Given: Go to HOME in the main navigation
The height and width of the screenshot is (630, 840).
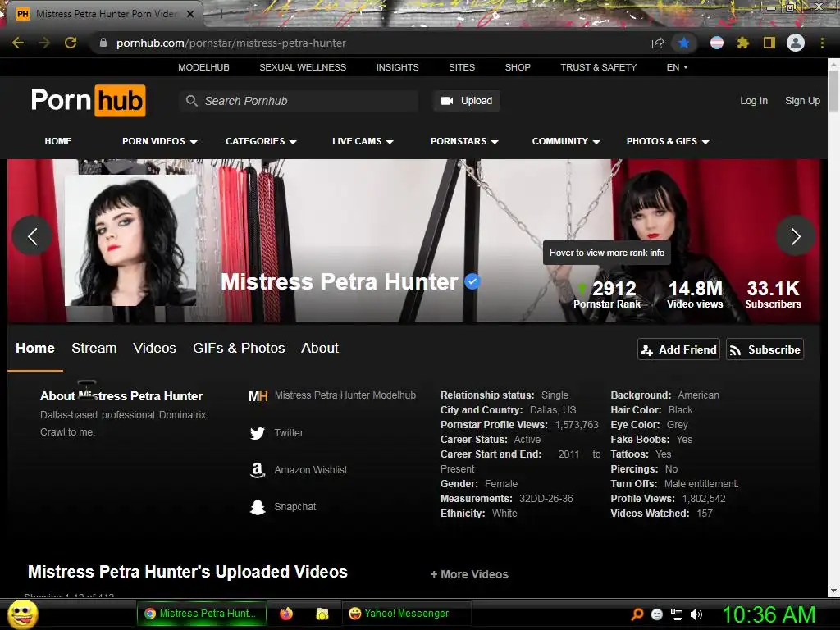Looking at the screenshot, I should tap(58, 141).
